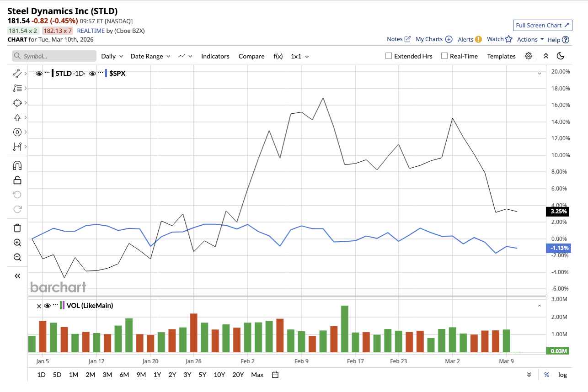Open Notes for this chart

(x=399, y=39)
